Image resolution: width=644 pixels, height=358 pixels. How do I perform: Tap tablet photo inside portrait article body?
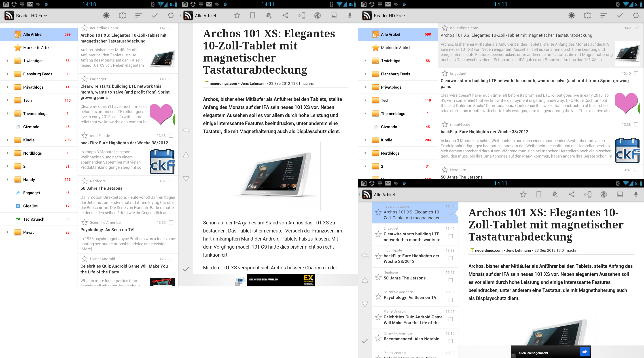(275, 176)
